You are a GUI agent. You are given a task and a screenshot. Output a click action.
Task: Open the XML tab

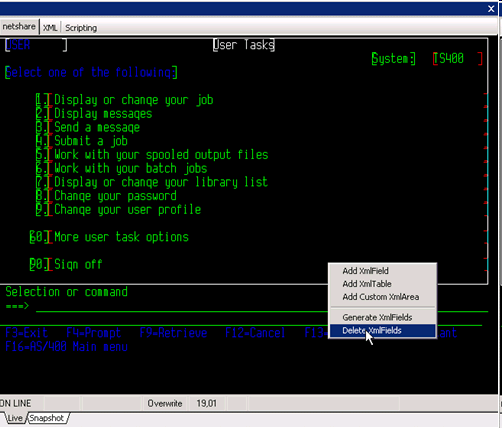tap(50, 28)
